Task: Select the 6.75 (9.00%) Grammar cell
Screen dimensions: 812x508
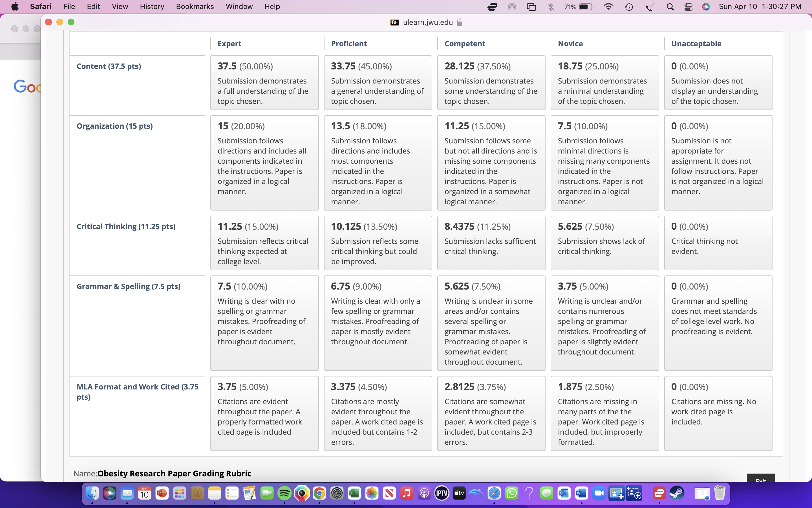Action: pyautogui.click(x=378, y=323)
